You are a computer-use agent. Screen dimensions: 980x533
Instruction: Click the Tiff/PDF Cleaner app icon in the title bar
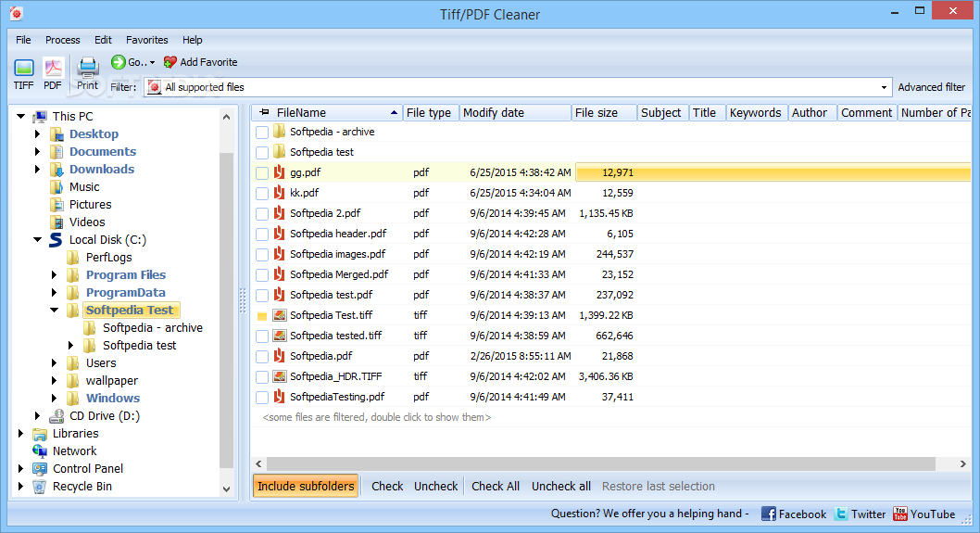[x=17, y=14]
